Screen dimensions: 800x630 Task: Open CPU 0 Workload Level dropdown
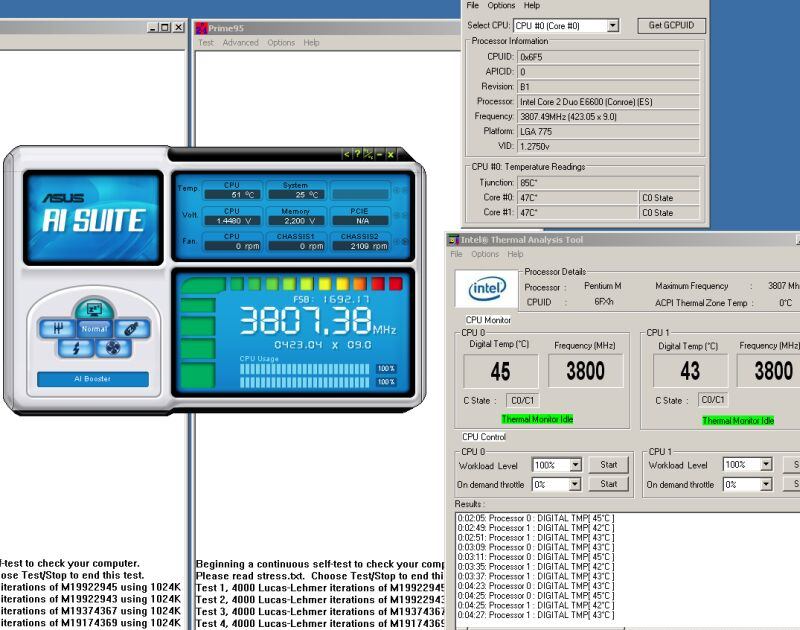(x=575, y=465)
